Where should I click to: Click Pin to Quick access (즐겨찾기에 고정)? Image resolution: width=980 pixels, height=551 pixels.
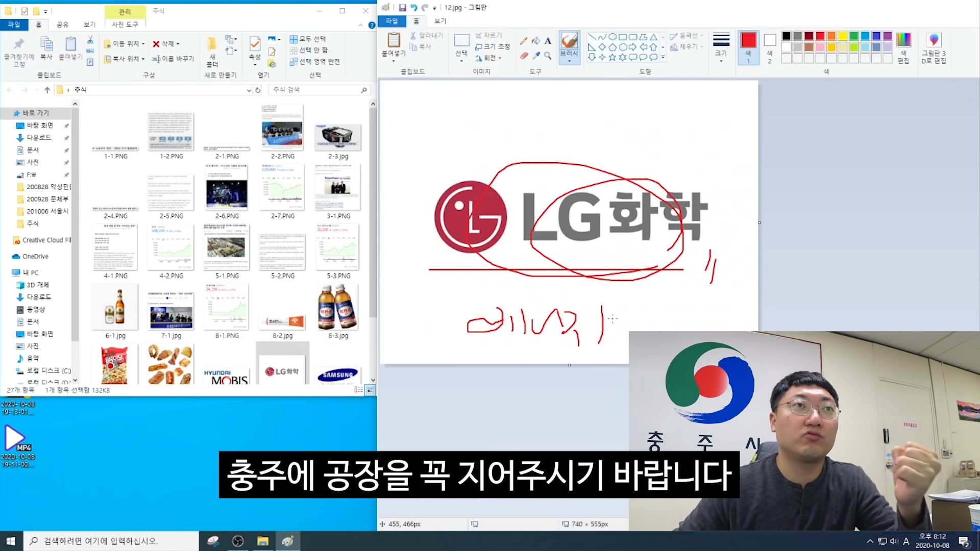tap(19, 52)
